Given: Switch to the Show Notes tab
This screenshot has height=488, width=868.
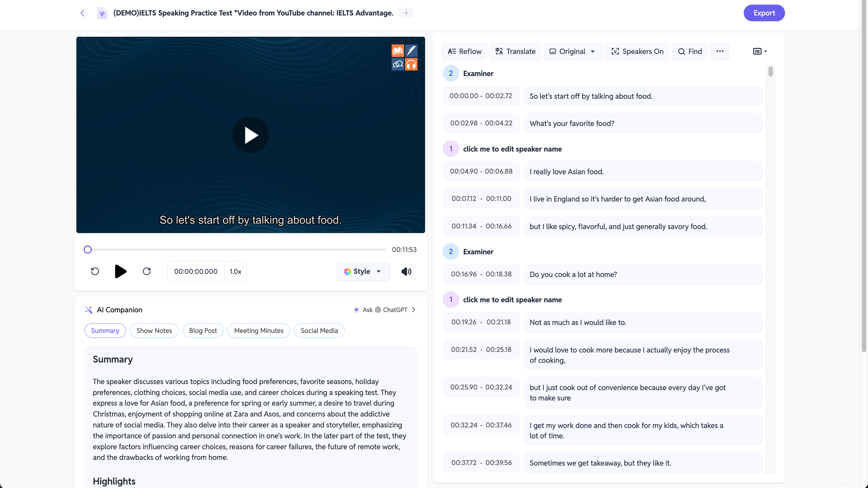Looking at the screenshot, I should 154,331.
